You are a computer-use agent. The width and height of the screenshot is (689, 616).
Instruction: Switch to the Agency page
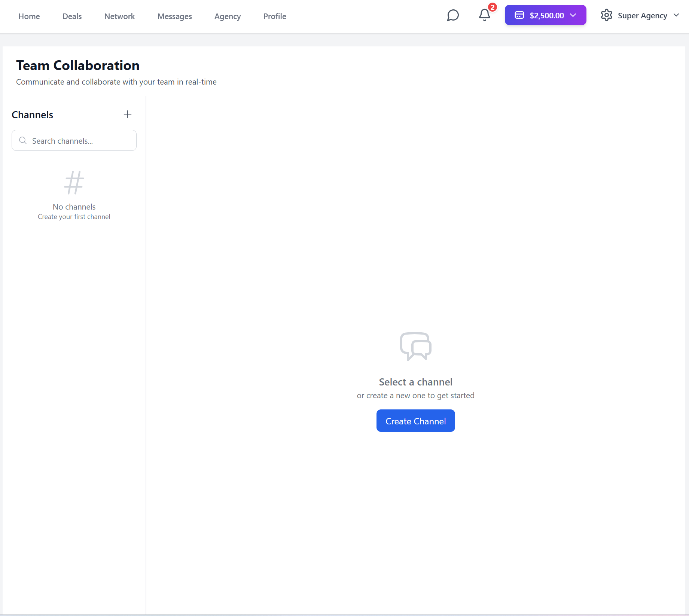[228, 16]
